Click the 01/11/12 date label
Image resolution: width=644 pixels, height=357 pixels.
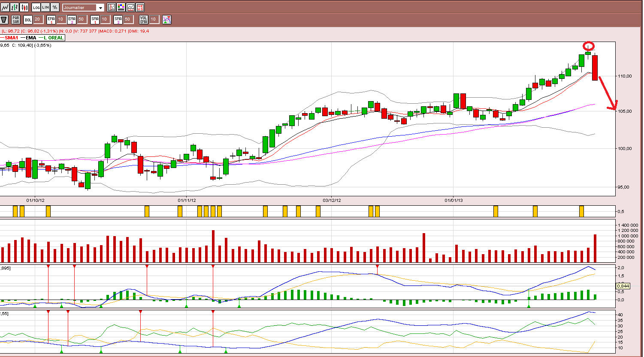(x=187, y=200)
